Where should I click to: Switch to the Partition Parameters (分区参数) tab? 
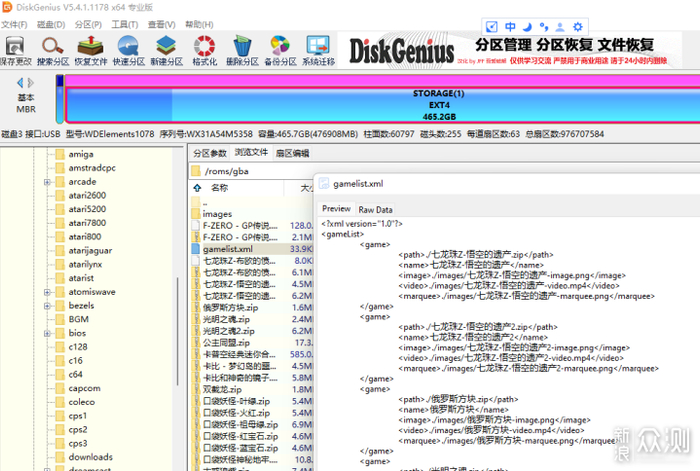pos(209,153)
